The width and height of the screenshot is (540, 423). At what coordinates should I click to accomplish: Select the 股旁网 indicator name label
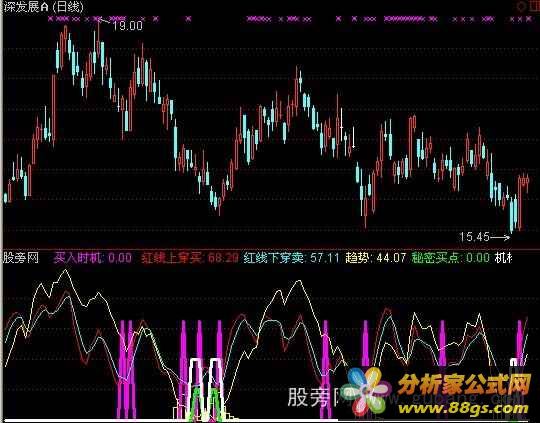(x=21, y=257)
